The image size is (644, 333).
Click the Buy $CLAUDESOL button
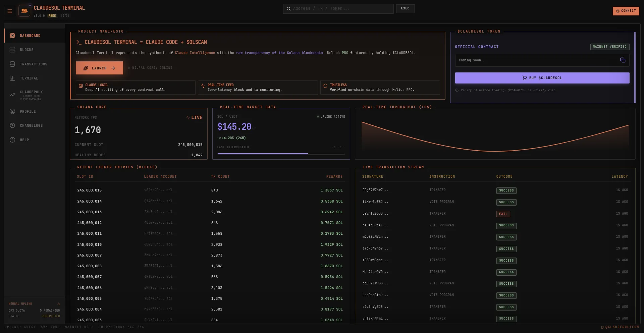pos(542,78)
